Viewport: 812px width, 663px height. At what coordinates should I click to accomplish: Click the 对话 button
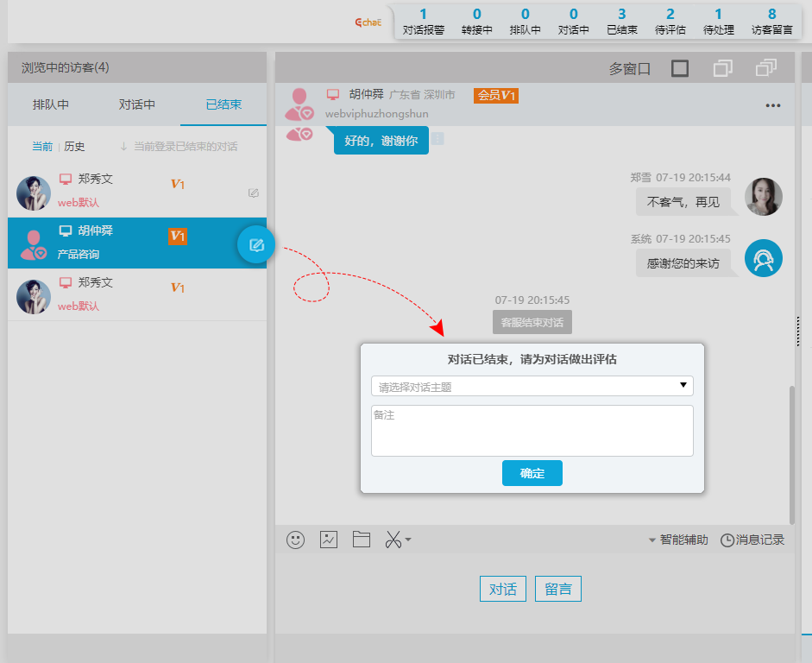[x=503, y=589]
